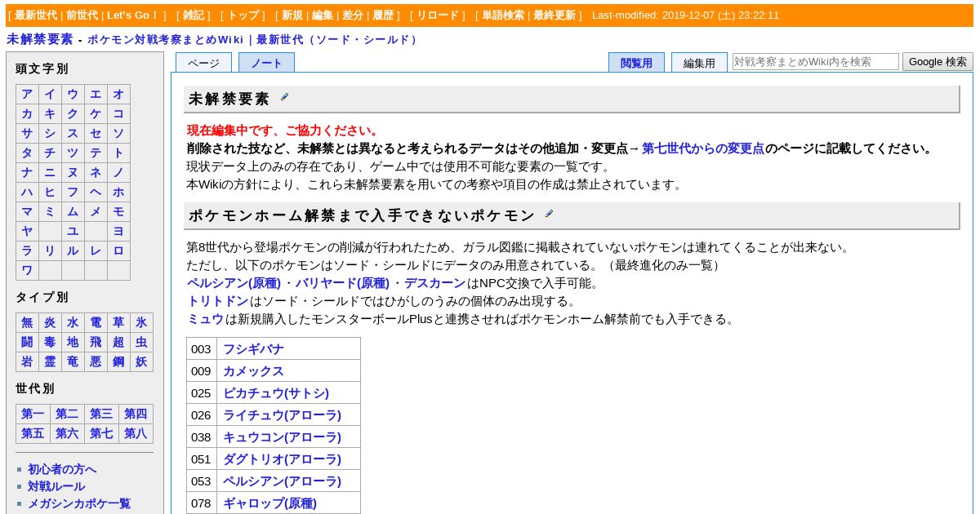Image resolution: width=980 pixels, height=514 pixels.
Task: Select ロ in the 頭文字別 grid
Action: (x=118, y=250)
